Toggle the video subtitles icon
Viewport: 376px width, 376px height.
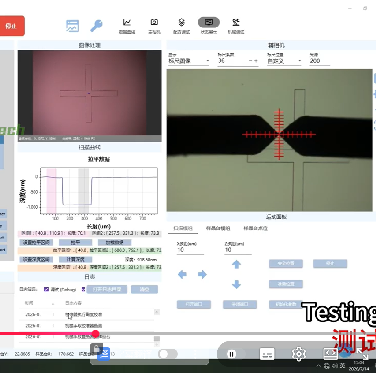pyautogui.click(x=267, y=354)
